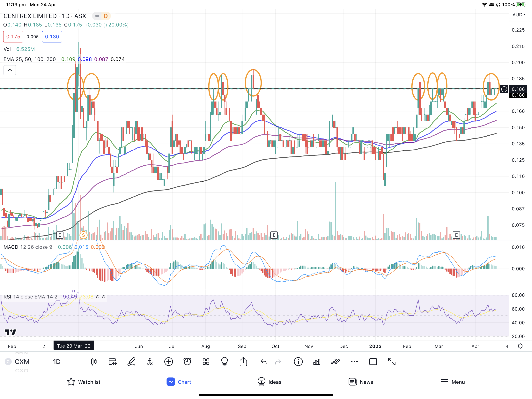Open chart settings gear on the time axis
Viewport: 532px width, 399px height.
[521, 346]
